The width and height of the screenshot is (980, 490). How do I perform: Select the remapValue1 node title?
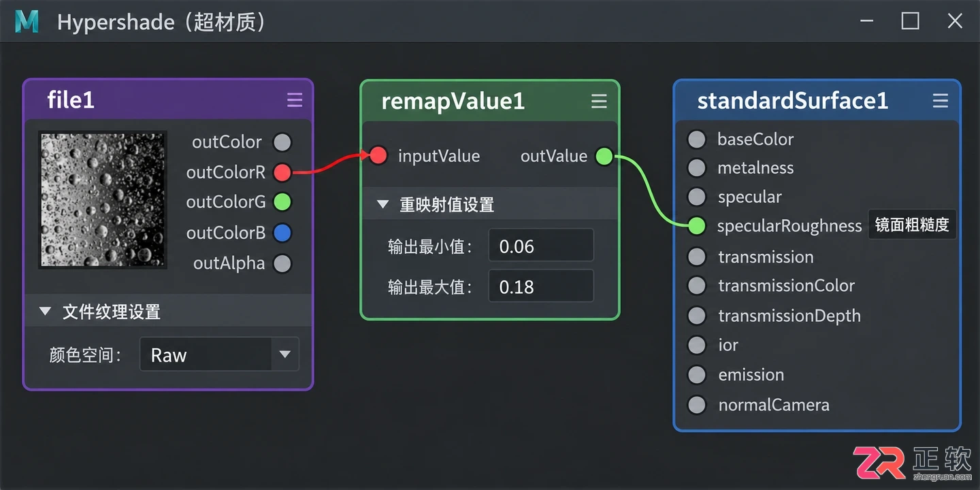tap(453, 101)
